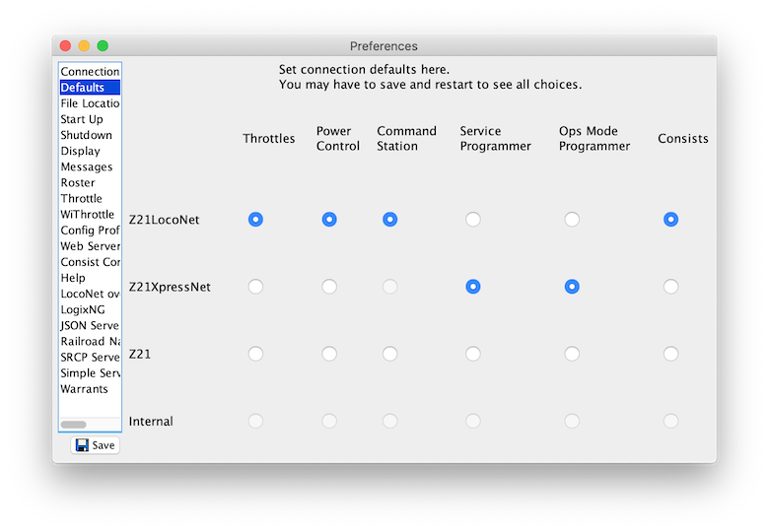
Task: Click the green zoom window button
Action: pos(103,45)
